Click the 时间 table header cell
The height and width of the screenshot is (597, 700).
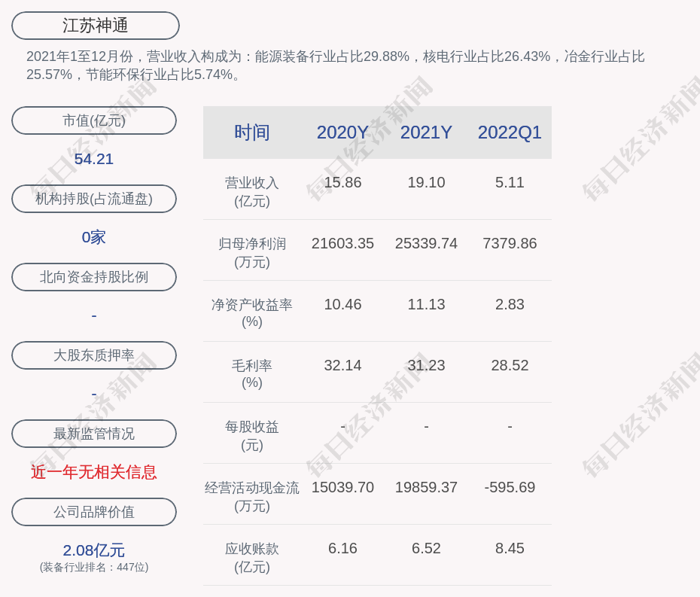(252, 132)
